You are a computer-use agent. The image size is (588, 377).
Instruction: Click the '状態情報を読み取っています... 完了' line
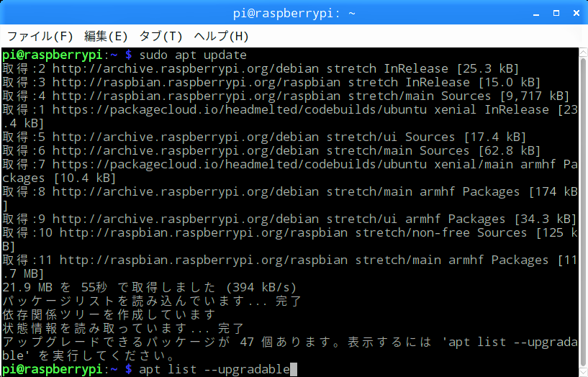(123, 328)
